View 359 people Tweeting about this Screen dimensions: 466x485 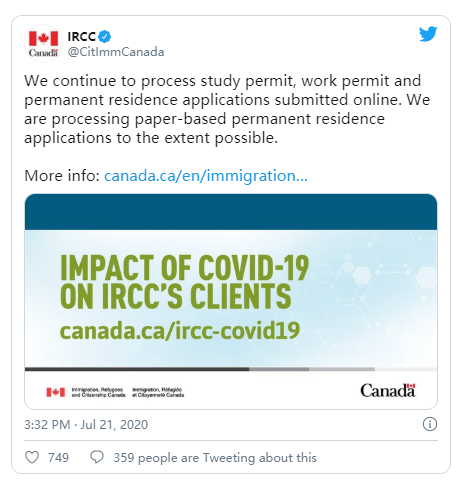[215, 458]
